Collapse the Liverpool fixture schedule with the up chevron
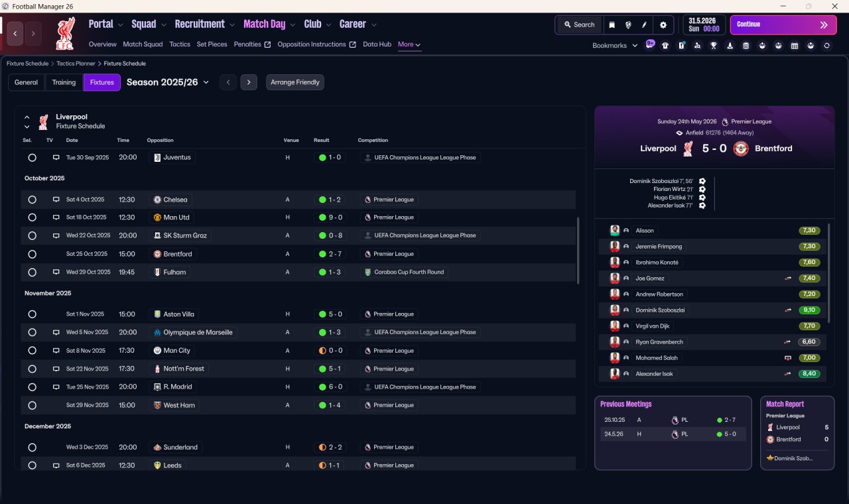The width and height of the screenshot is (849, 504). tap(27, 117)
